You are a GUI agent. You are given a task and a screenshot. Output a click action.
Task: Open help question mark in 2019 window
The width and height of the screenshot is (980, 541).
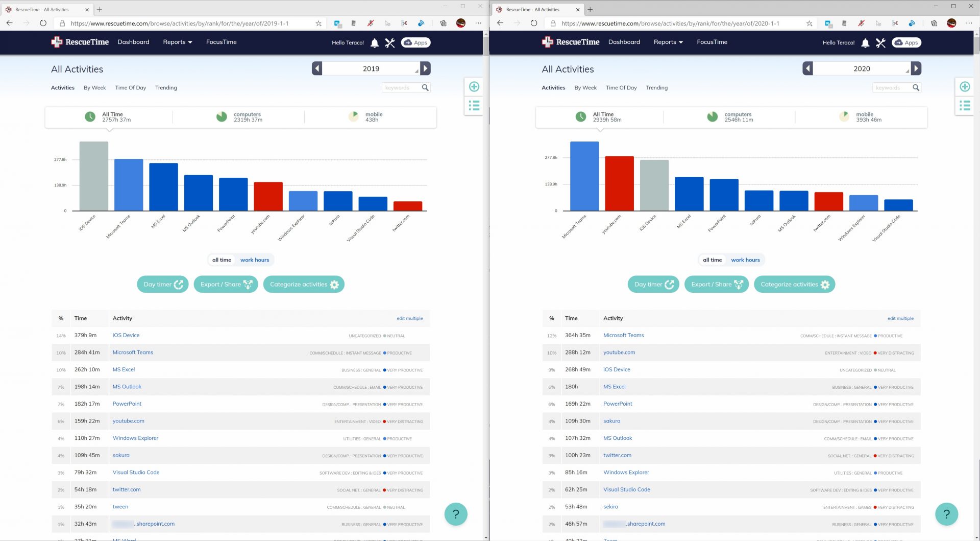(x=456, y=514)
